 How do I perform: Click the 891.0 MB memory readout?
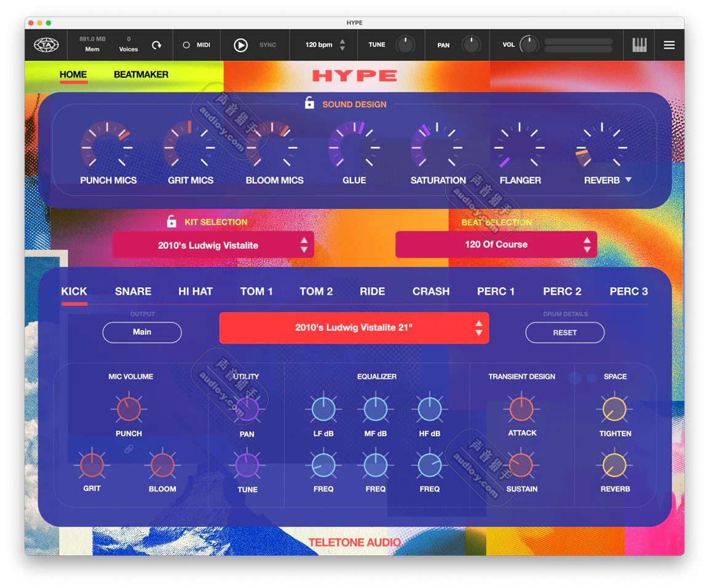[92, 39]
